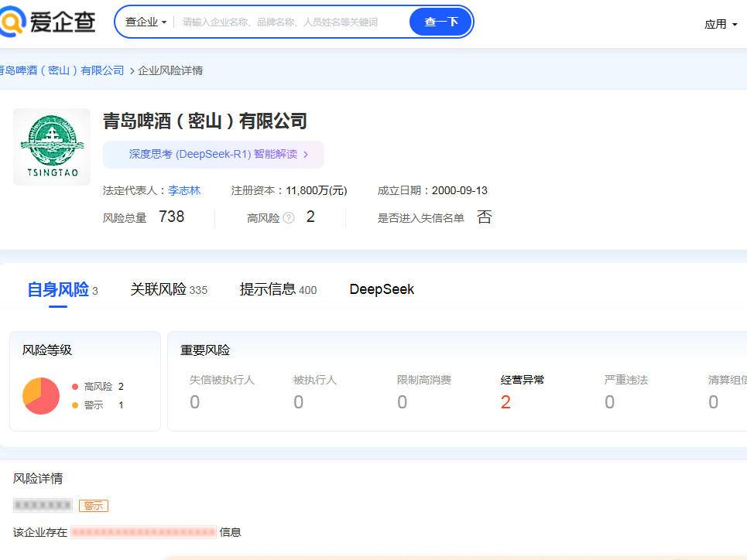Expand the 应用 dropdown menu
Screen dimensions: 747x560
720,24
